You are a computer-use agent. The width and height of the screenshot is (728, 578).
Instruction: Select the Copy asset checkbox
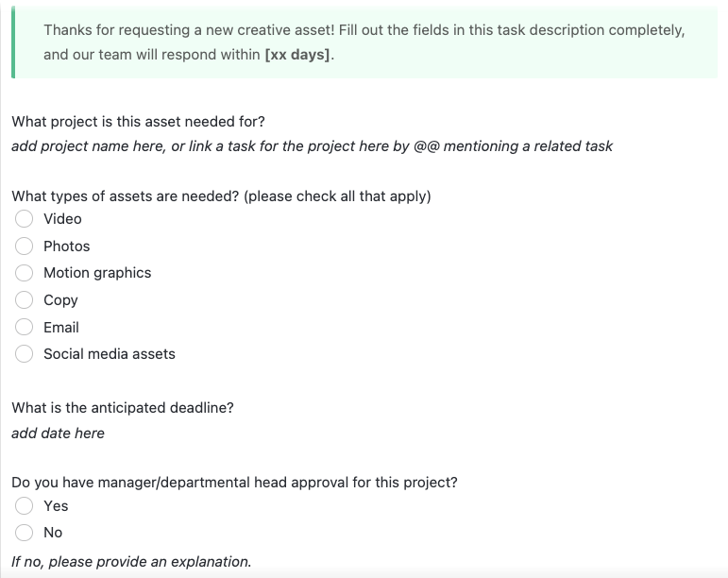click(25, 300)
